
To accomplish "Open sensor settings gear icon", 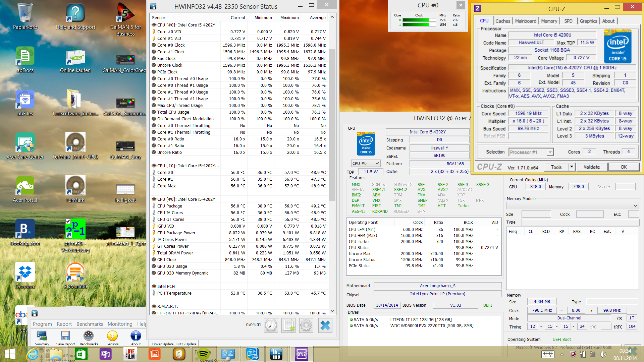I will point(306,325).
